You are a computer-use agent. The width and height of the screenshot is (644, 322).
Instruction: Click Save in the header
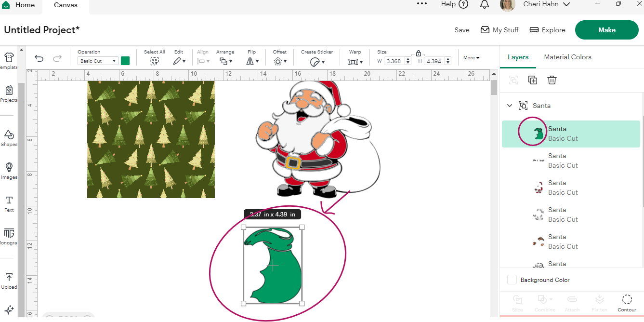[461, 30]
